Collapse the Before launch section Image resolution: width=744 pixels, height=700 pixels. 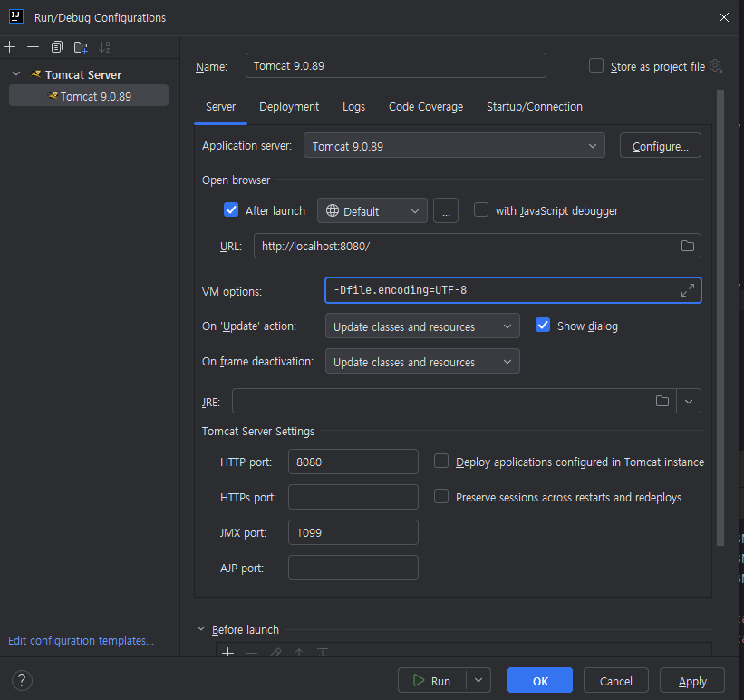[x=201, y=628]
